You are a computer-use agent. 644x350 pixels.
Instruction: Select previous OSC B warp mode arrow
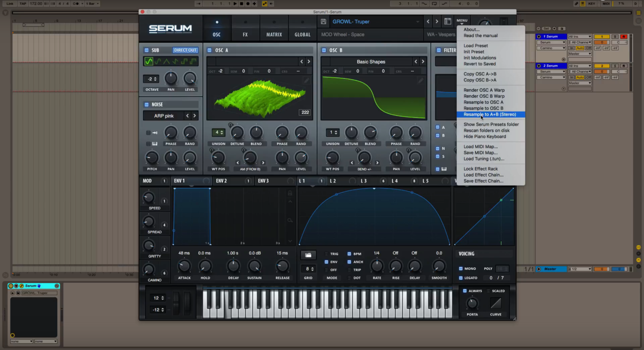coord(352,163)
